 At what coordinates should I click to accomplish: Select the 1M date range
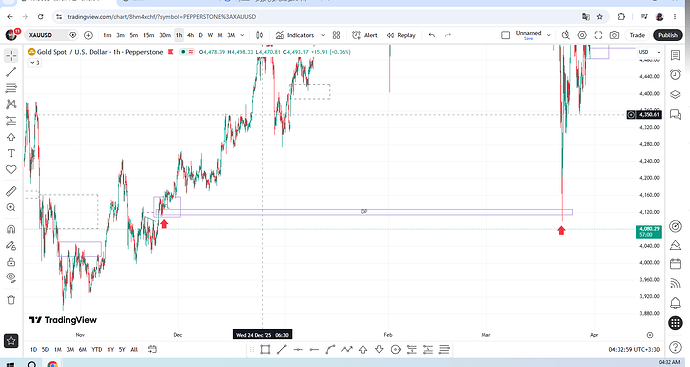(x=58, y=350)
